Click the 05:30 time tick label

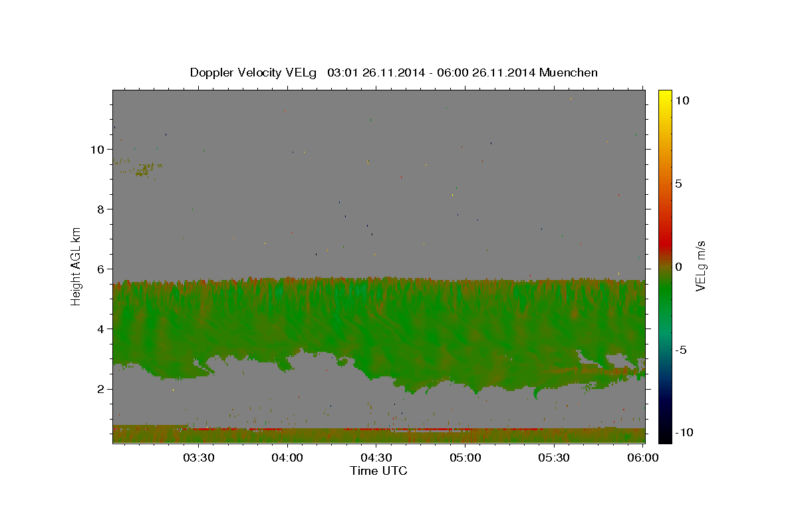coord(554,458)
